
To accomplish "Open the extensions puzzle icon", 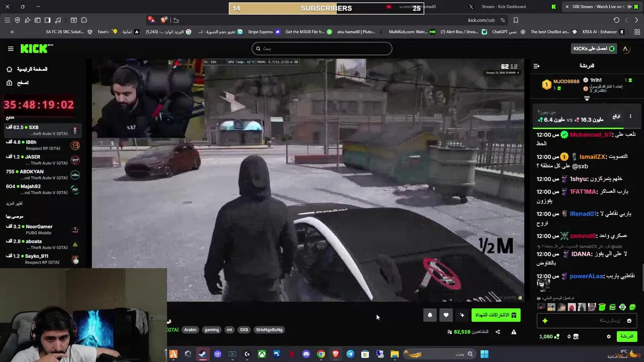I will coord(84,20).
